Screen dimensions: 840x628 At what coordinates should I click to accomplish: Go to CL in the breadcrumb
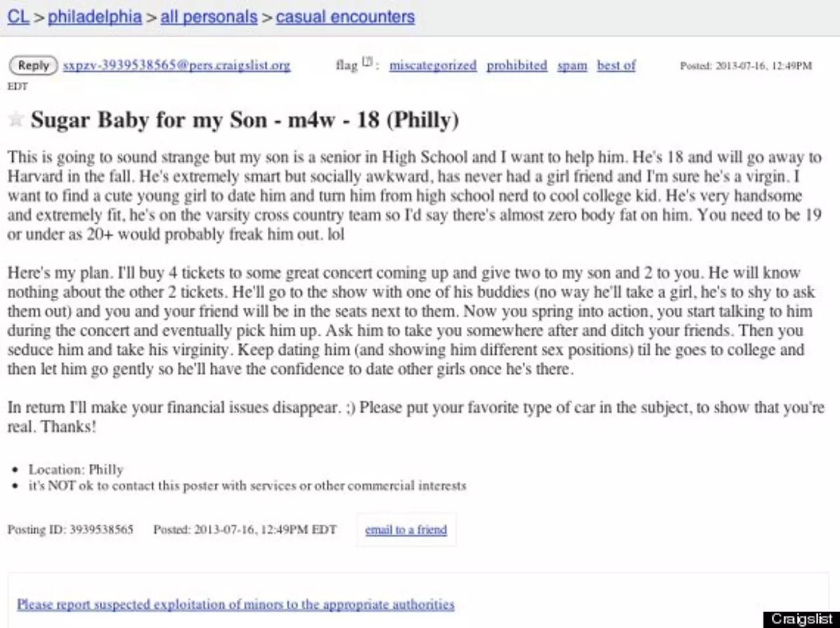[x=17, y=16]
